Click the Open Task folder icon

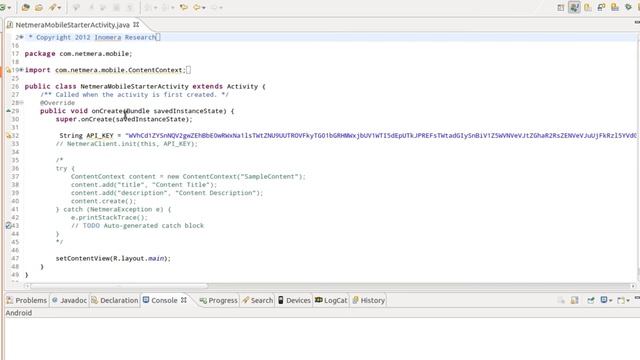[x=38, y=7]
